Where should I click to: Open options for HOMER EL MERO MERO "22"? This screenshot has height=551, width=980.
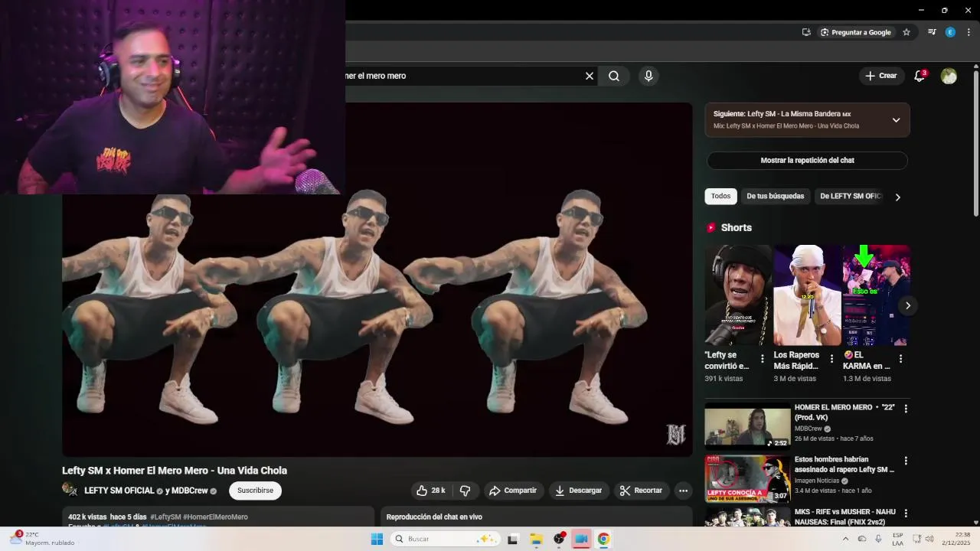coord(906,409)
